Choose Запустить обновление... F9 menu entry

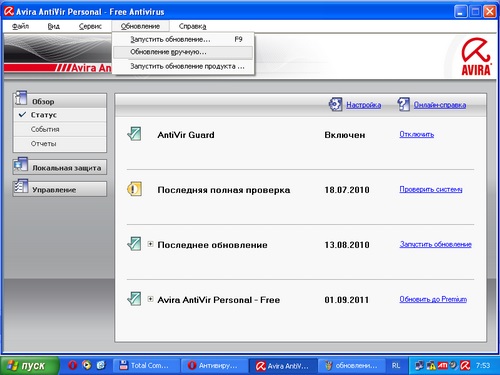[183, 39]
